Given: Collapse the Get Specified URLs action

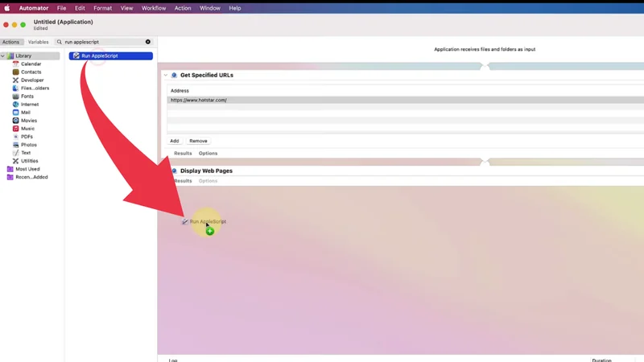Looking at the screenshot, I should [x=166, y=76].
